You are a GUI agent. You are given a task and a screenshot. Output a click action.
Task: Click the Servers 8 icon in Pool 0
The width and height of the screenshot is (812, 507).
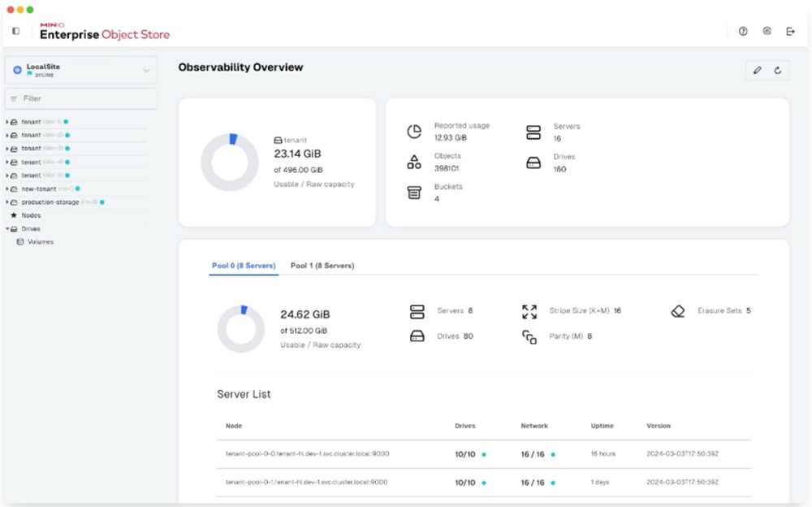pyautogui.click(x=417, y=311)
